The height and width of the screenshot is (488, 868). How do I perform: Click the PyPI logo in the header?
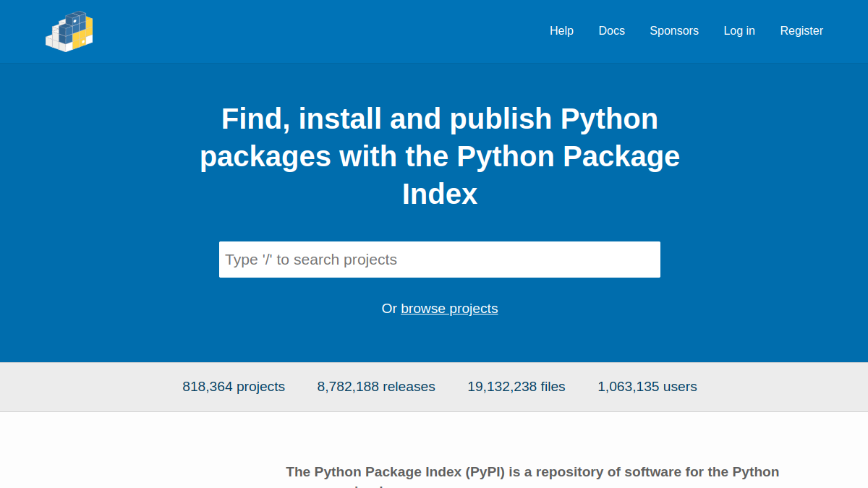[x=69, y=31]
